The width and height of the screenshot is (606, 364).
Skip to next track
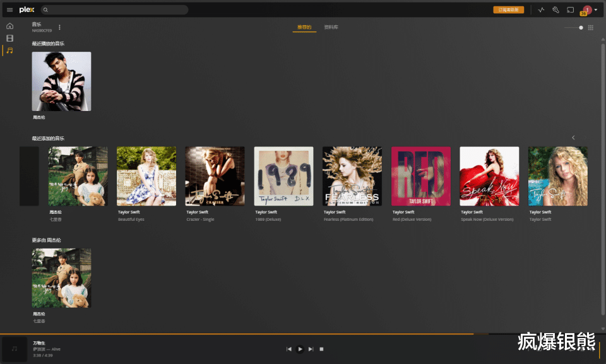coord(311,349)
